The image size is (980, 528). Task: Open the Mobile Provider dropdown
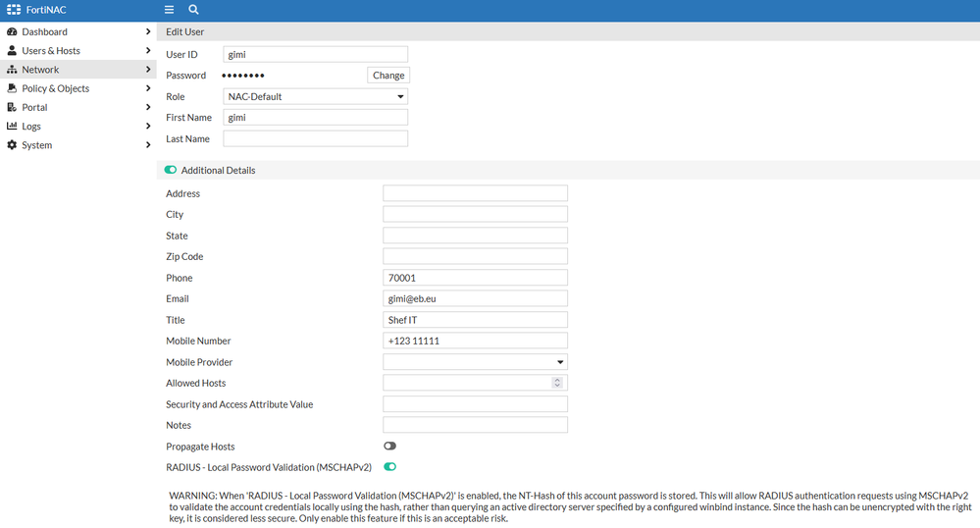click(x=475, y=362)
